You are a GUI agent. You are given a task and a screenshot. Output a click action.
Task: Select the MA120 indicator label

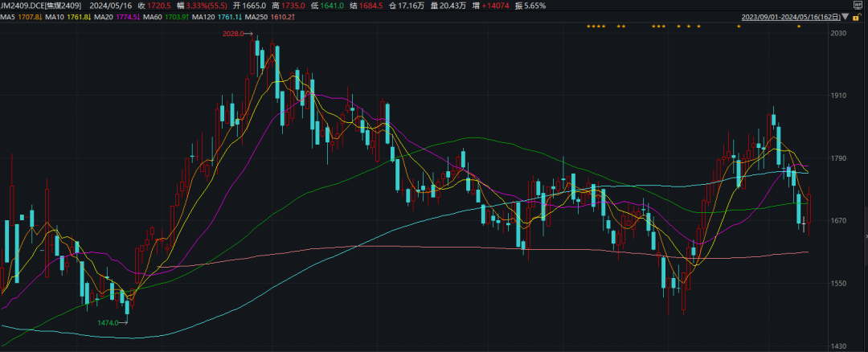pyautogui.click(x=203, y=17)
